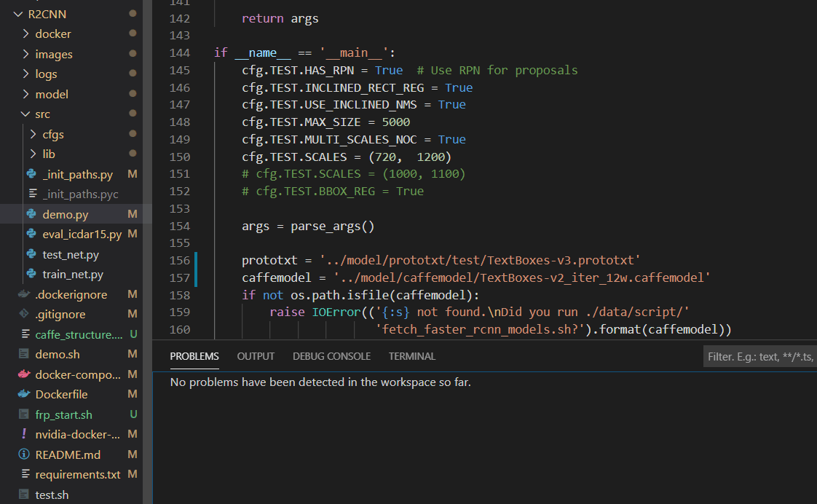Viewport: 817px width, 504px height.
Task: Open the TERMINAL tab
Action: 411,356
